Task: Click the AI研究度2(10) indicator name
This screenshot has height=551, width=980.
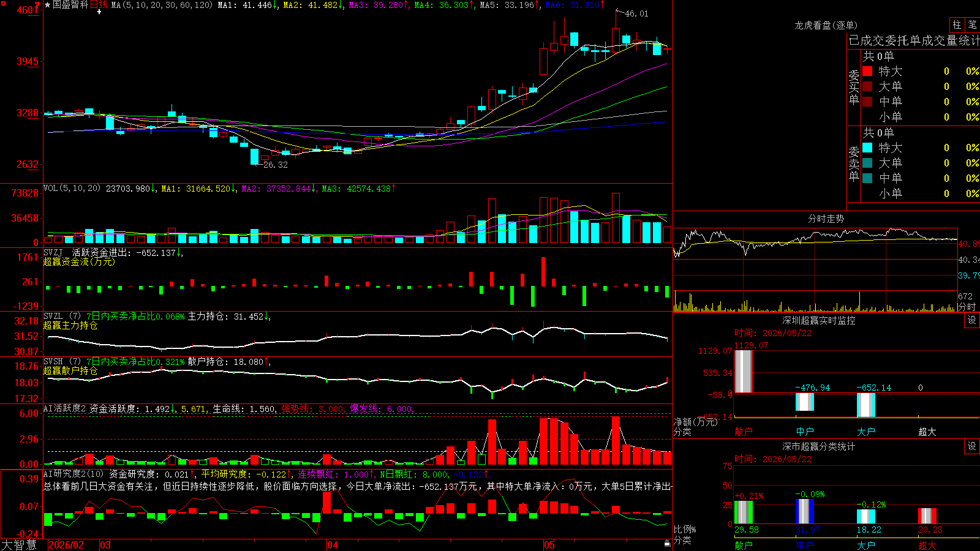Action: point(73,474)
